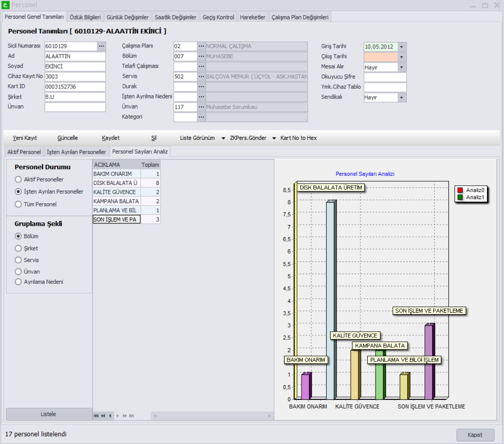This screenshot has height=444, width=504.
Task: Group by Bölüm radio option
Action: tap(18, 236)
